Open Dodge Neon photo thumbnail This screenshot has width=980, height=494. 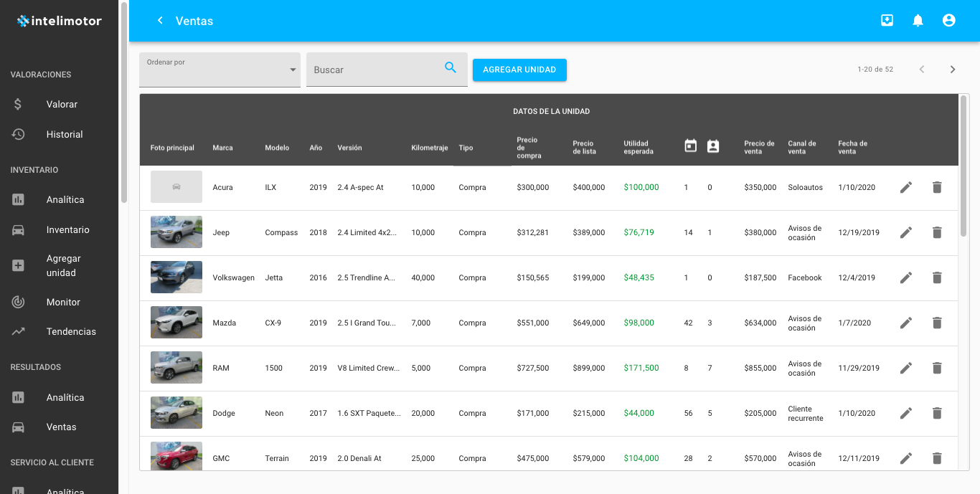[x=176, y=413]
